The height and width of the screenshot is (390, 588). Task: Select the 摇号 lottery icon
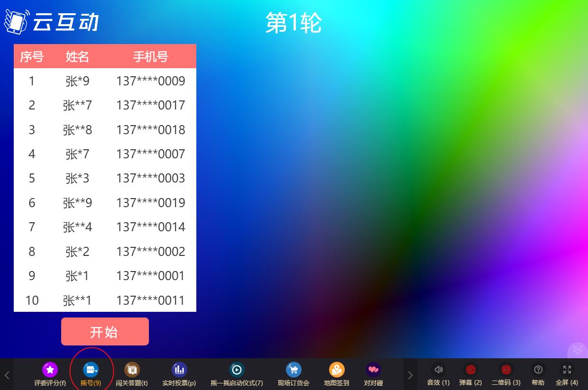point(91,370)
